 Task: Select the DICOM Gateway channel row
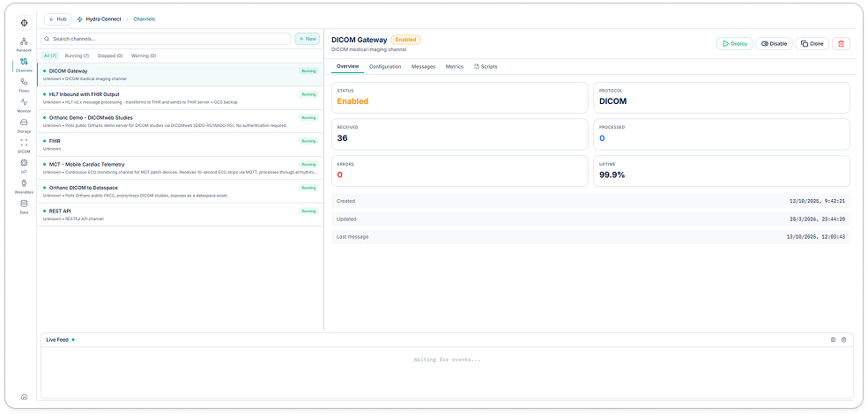pyautogui.click(x=181, y=75)
